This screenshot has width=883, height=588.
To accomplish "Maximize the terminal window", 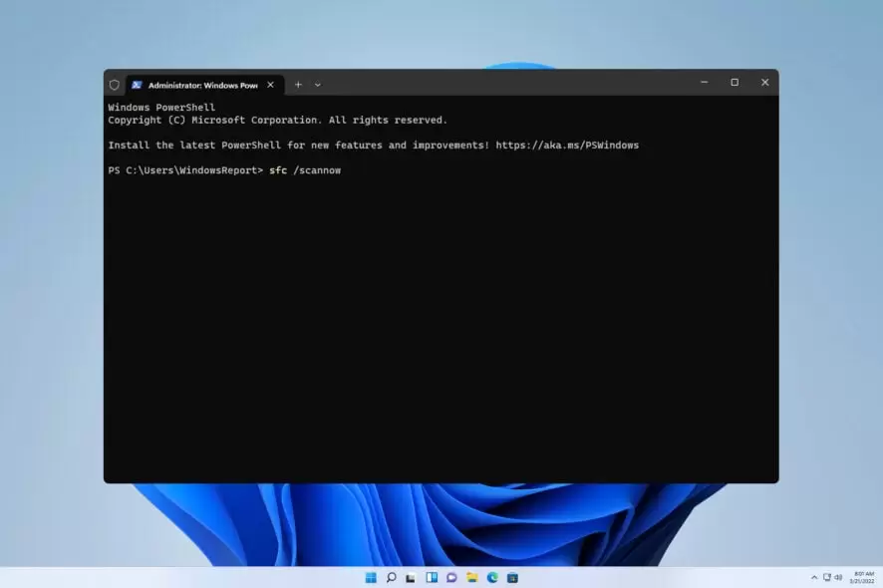I will click(x=735, y=83).
